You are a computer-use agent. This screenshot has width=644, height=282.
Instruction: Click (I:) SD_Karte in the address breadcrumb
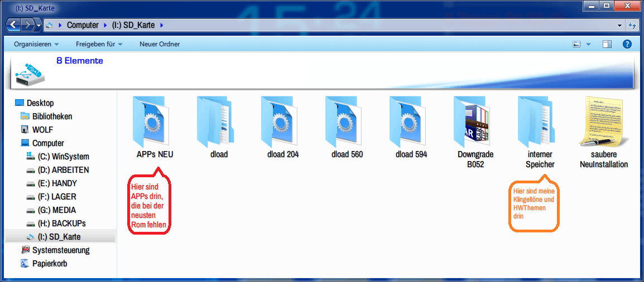tap(133, 26)
